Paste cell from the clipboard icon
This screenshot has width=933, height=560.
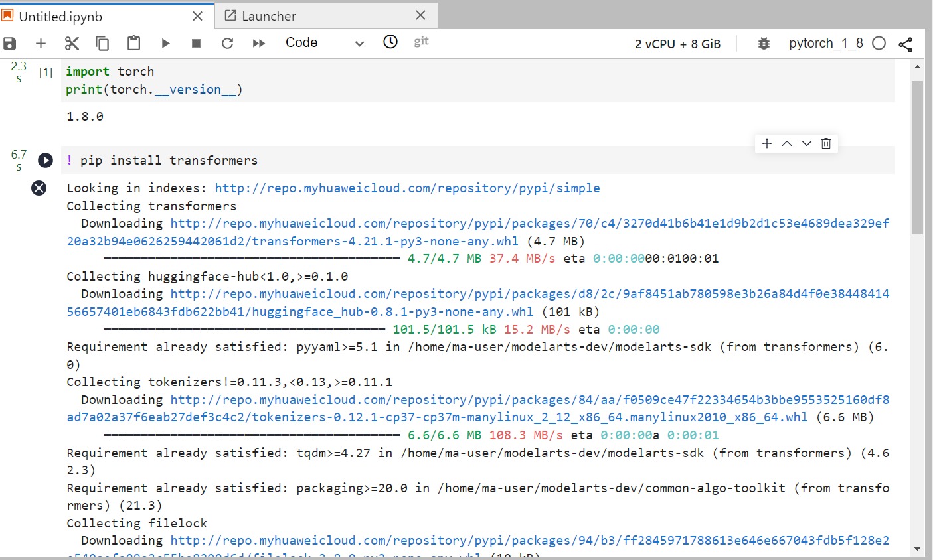coord(133,44)
